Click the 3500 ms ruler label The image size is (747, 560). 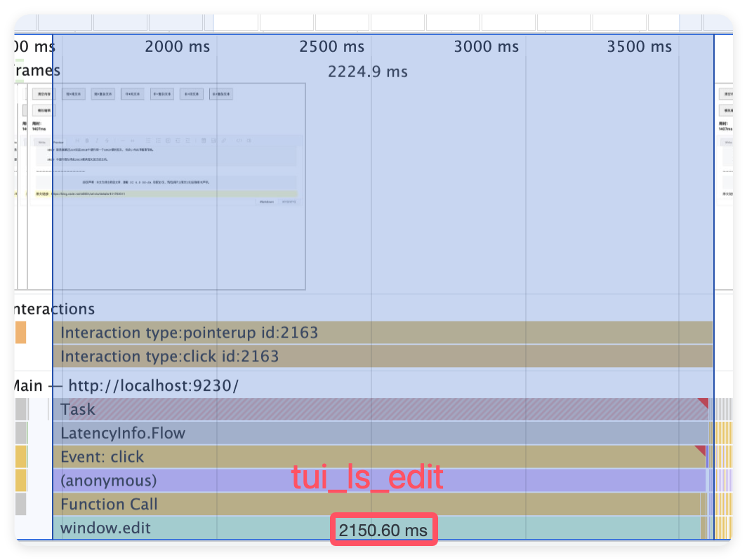click(x=640, y=46)
